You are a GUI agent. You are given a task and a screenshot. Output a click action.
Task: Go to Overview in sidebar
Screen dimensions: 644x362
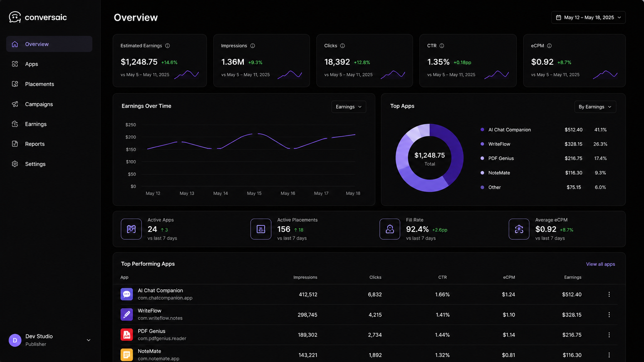(x=49, y=44)
